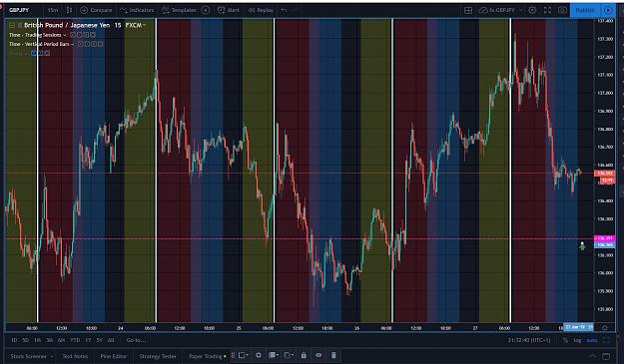Select the 5D time range
The image size is (624, 364).
pos(26,340)
